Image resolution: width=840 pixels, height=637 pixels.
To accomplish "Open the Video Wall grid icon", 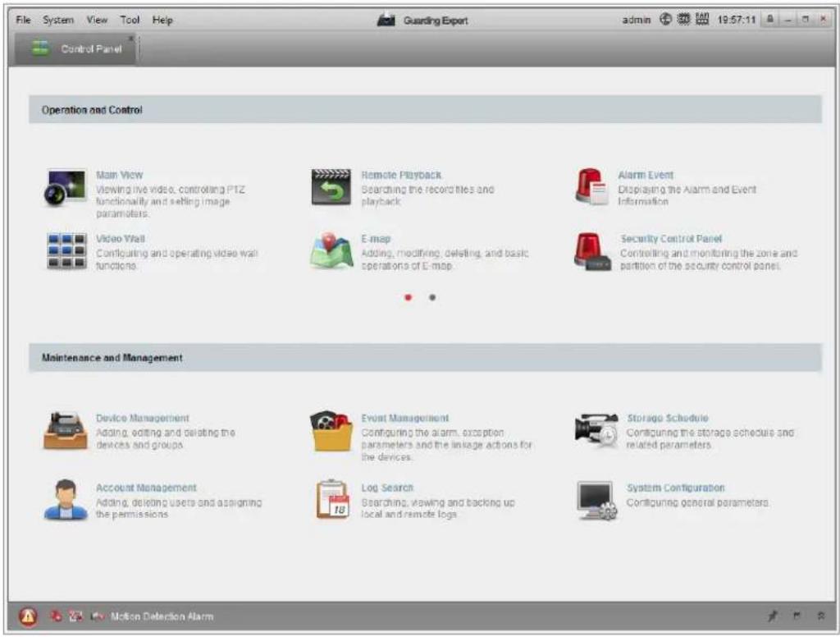I will pos(66,251).
